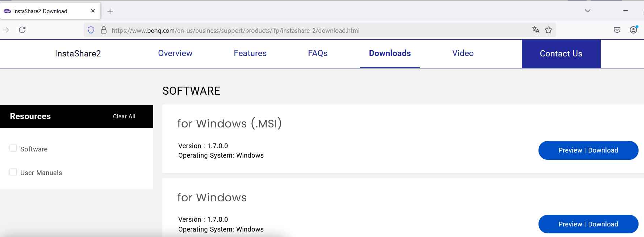Click the SOFTWARE section heading

tap(191, 91)
